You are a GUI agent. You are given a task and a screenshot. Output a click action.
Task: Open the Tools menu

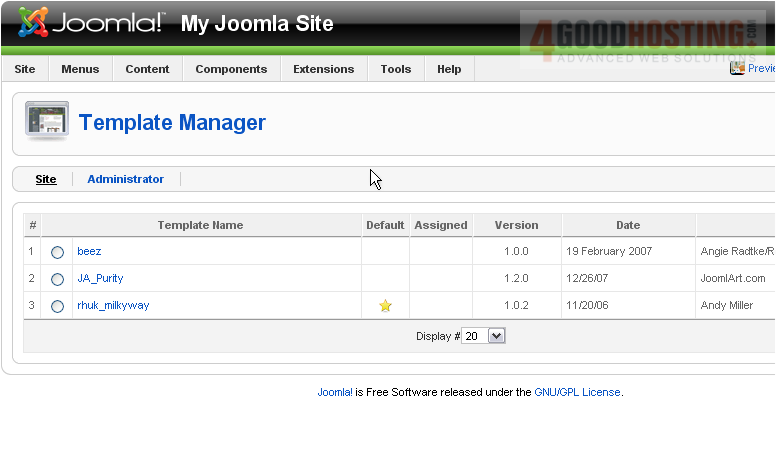coord(396,69)
